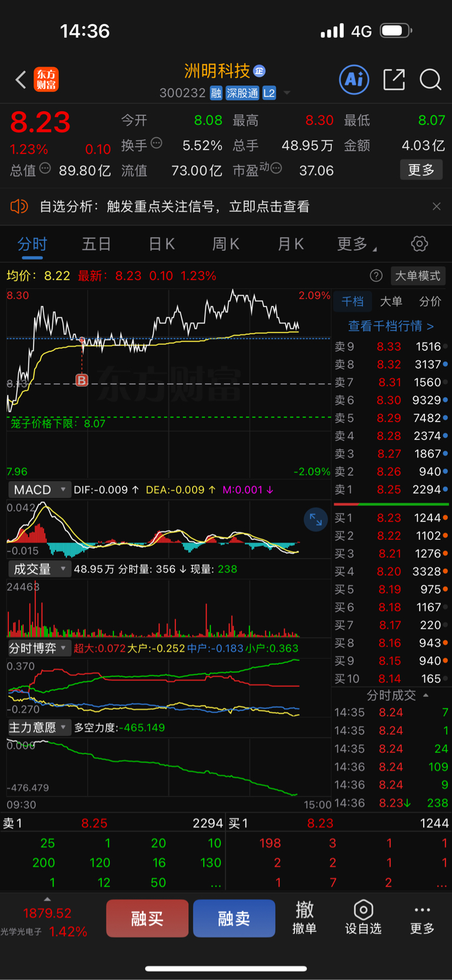
Task: Open 查看千档行情 link
Action: click(391, 325)
